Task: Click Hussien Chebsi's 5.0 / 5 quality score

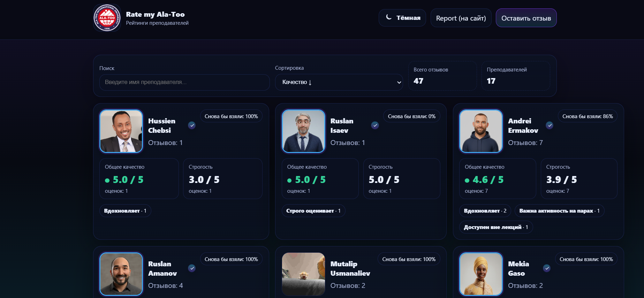Action: [x=128, y=180]
